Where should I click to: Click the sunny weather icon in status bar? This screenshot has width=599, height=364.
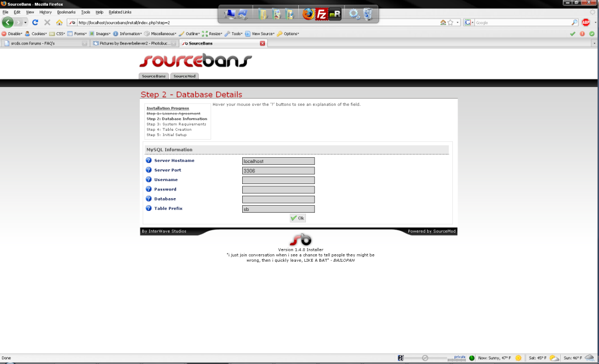pyautogui.click(x=518, y=358)
